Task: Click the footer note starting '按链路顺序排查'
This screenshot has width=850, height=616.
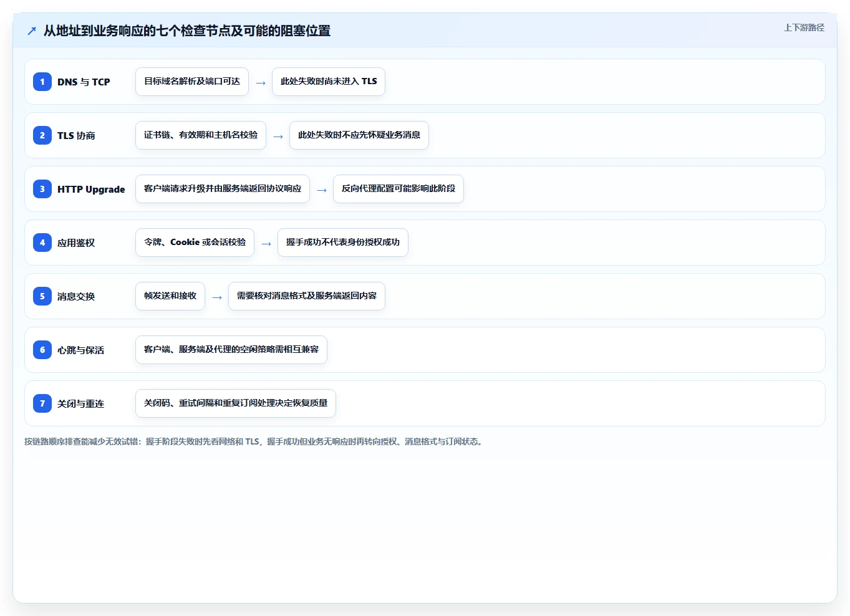Action: click(x=254, y=441)
